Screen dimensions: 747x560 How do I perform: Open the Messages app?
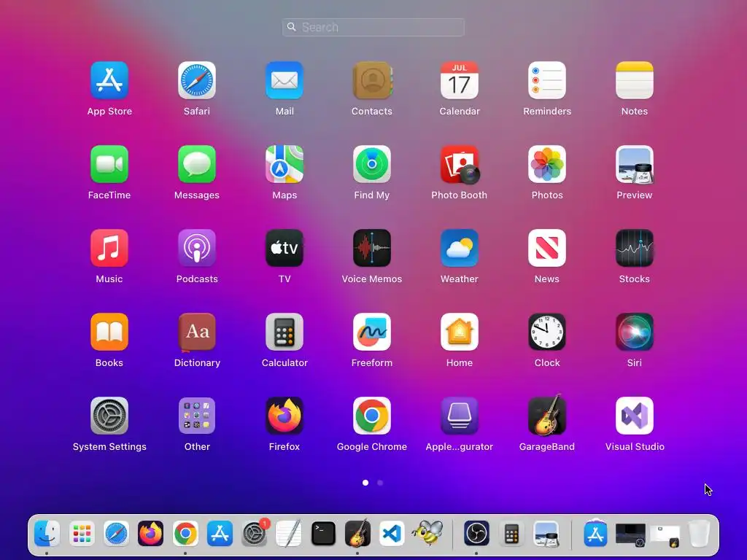(x=197, y=164)
